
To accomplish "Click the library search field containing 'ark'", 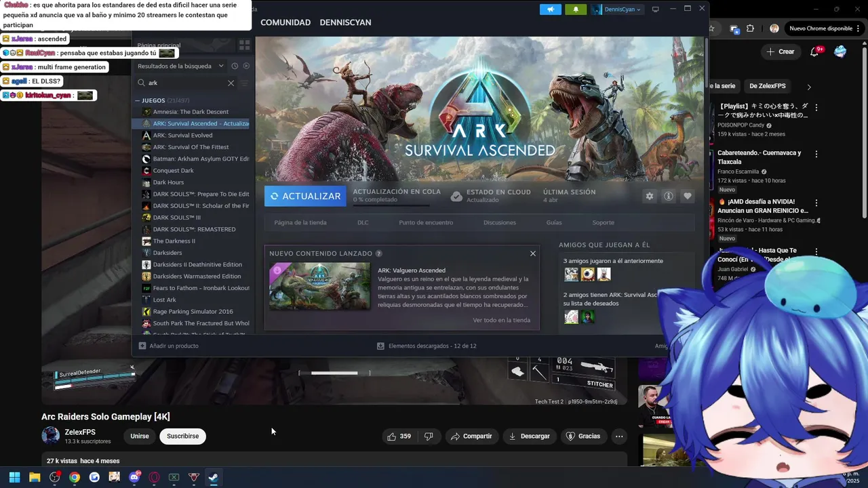I will [186, 83].
